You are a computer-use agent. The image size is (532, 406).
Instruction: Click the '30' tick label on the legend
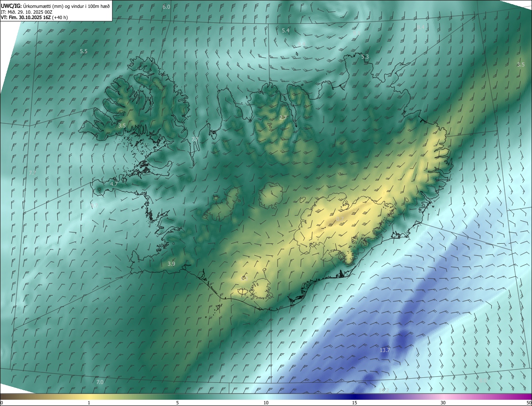pyautogui.click(x=443, y=403)
